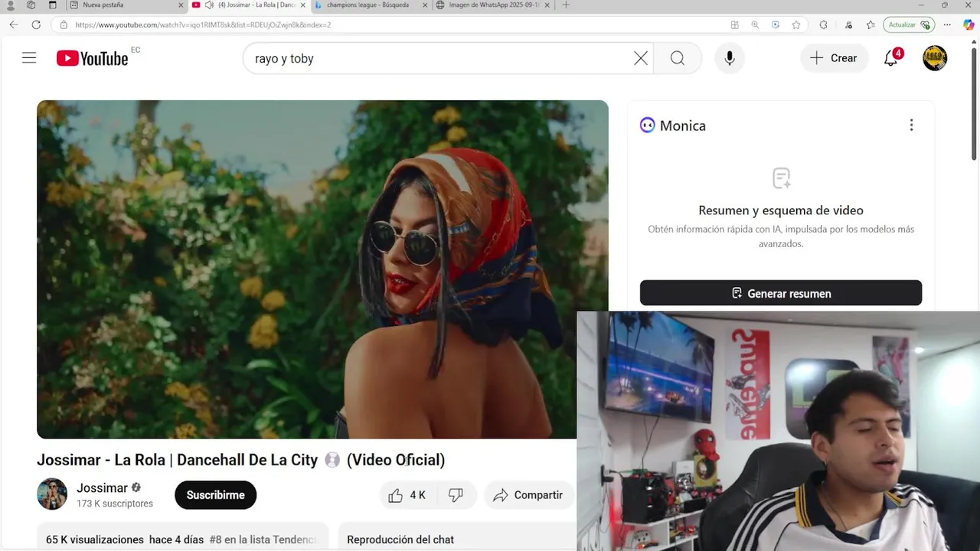980x551 pixels.
Task: Open a new browser tab
Action: point(566,5)
